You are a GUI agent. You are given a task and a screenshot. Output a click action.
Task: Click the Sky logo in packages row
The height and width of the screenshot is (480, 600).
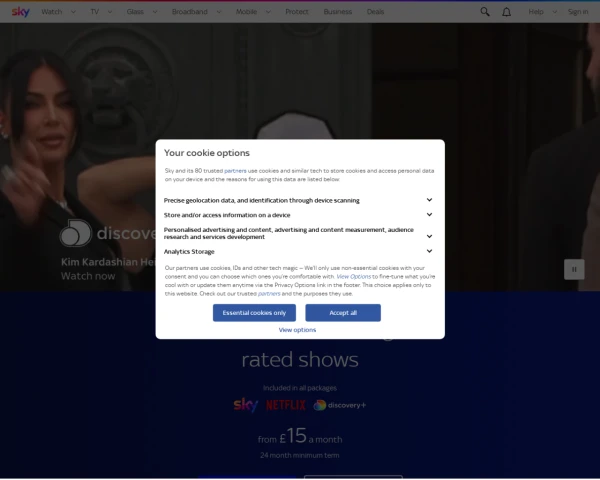[246, 405]
